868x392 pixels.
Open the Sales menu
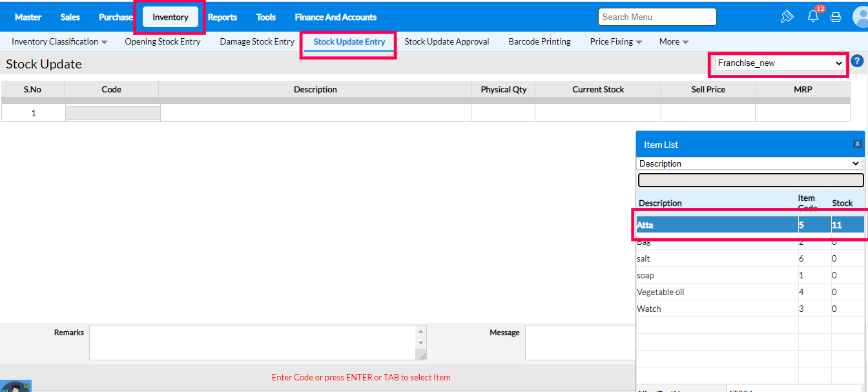coord(70,17)
